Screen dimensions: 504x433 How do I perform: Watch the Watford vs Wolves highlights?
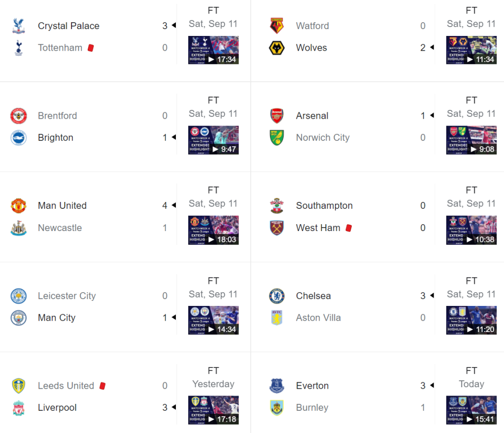point(471,50)
